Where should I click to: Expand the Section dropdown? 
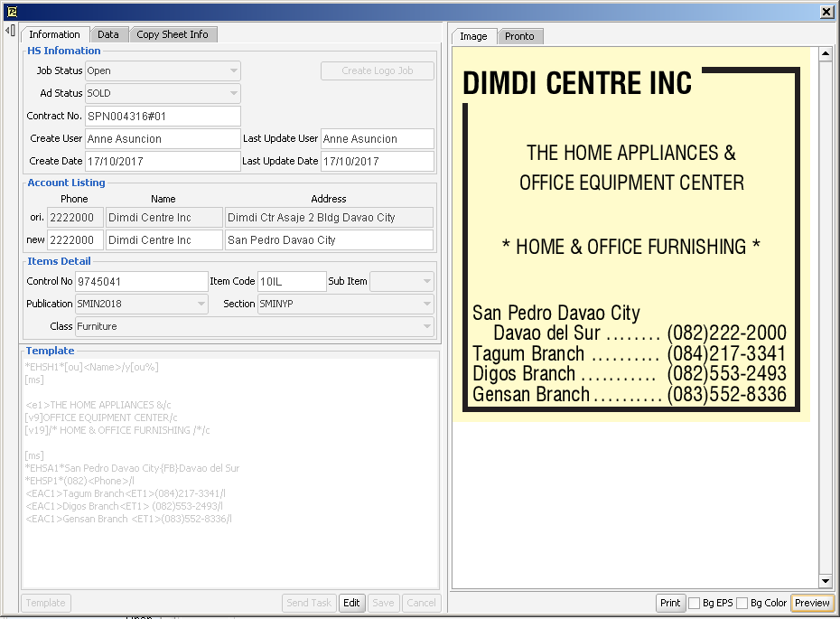[x=346, y=304]
